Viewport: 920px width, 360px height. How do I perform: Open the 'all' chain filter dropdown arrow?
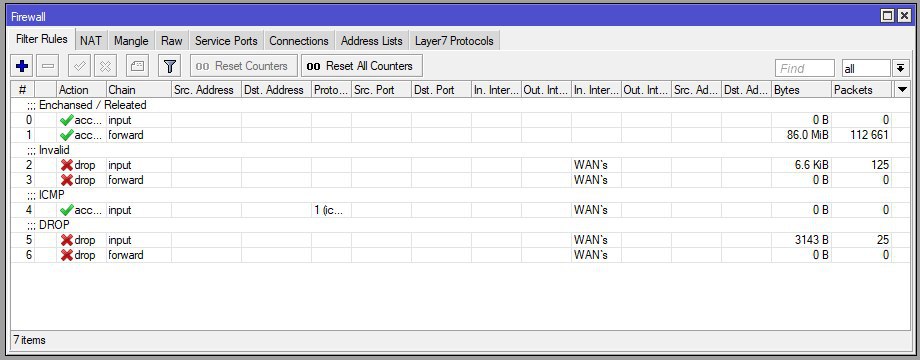pos(901,69)
